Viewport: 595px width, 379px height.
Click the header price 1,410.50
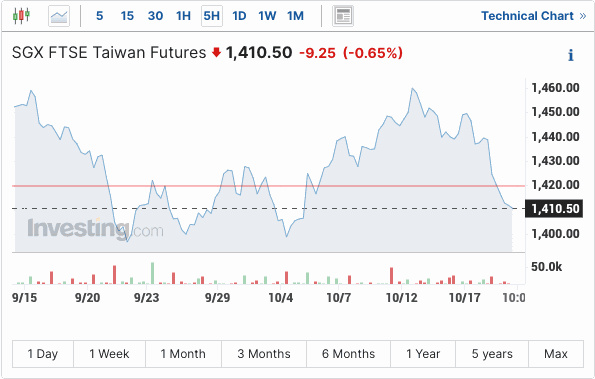point(259,52)
